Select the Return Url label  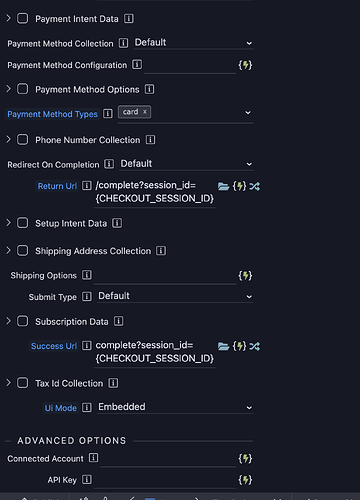pos(57,186)
